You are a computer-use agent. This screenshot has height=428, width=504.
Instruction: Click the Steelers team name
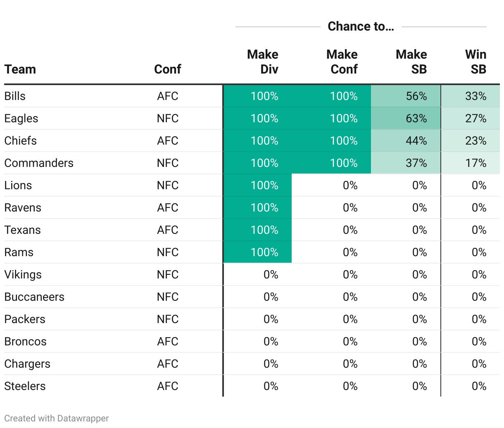click(25, 386)
